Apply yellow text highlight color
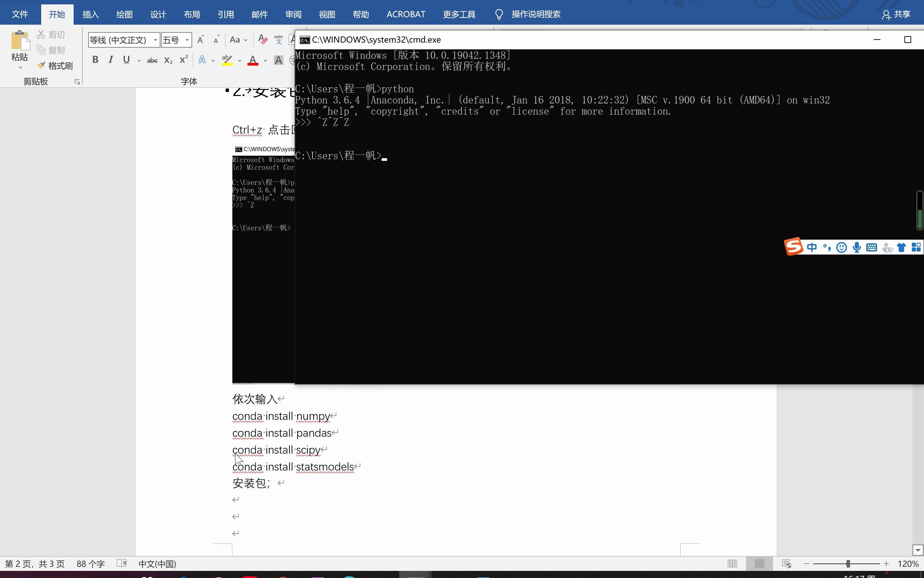Viewport: 924px width, 578px height. (x=227, y=60)
